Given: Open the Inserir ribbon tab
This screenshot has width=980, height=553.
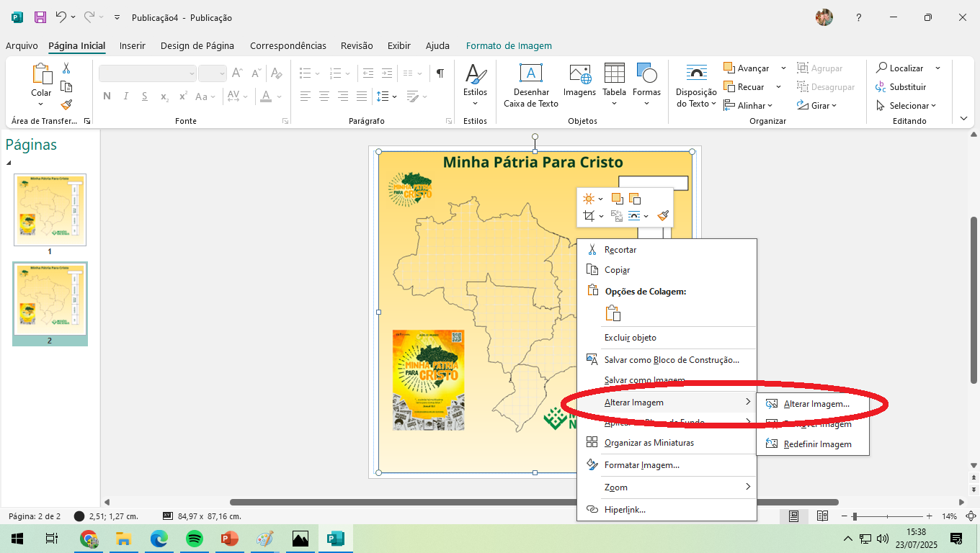Looking at the screenshot, I should [x=133, y=45].
